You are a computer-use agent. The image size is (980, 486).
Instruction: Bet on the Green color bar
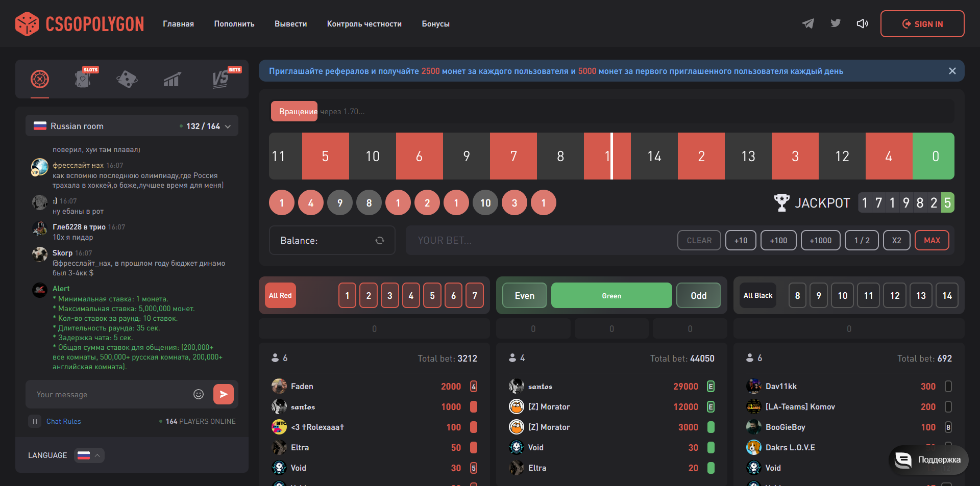click(611, 296)
